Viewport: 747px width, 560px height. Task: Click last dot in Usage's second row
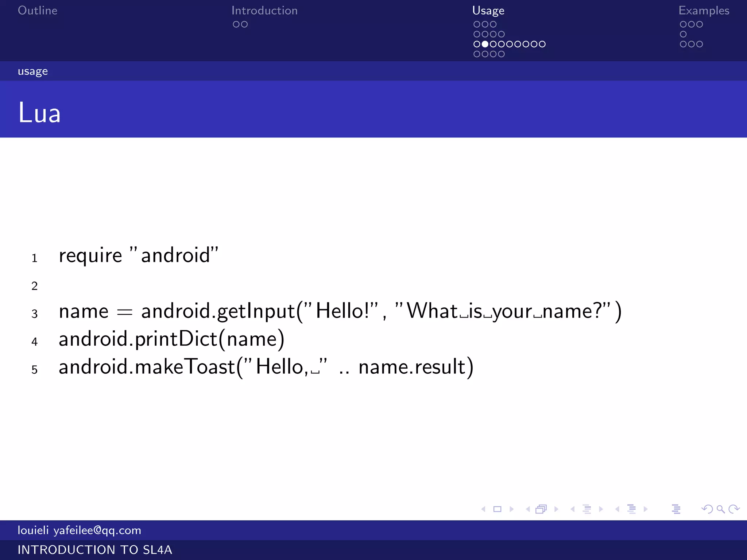point(502,34)
